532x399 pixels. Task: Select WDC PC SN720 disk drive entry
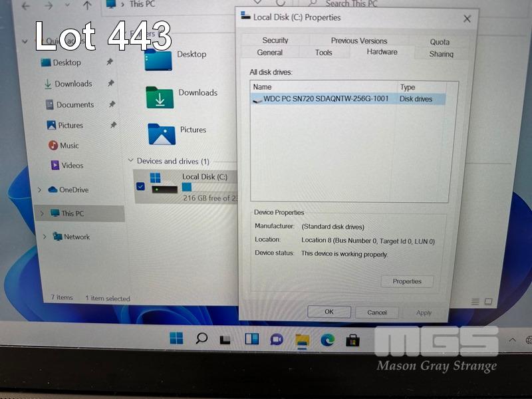pos(326,99)
